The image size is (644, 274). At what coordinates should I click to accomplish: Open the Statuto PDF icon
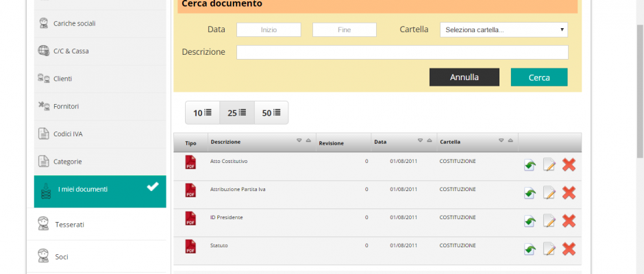(190, 247)
